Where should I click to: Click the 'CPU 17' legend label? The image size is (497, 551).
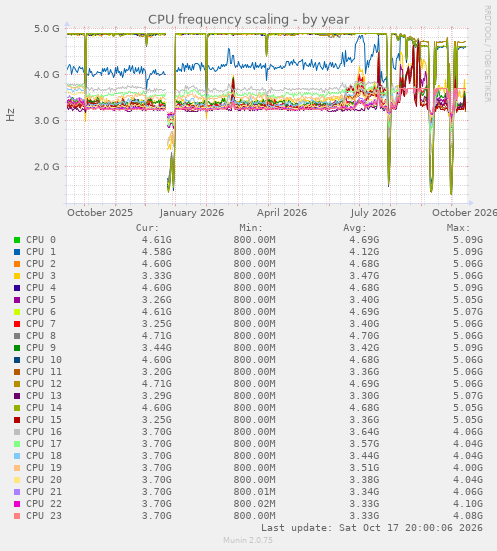click(x=44, y=444)
